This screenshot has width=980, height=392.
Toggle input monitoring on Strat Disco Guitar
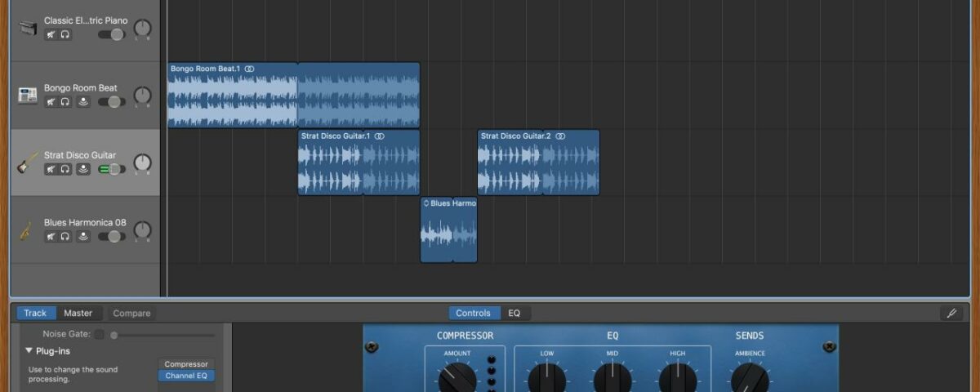tap(83, 169)
